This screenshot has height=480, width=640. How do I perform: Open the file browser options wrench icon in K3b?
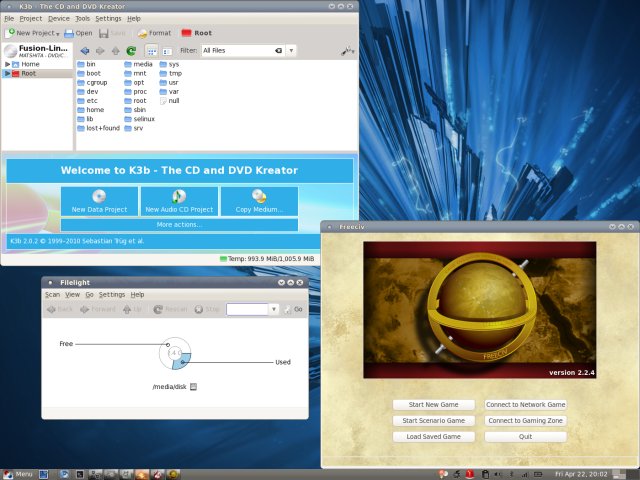pyautogui.click(x=347, y=51)
